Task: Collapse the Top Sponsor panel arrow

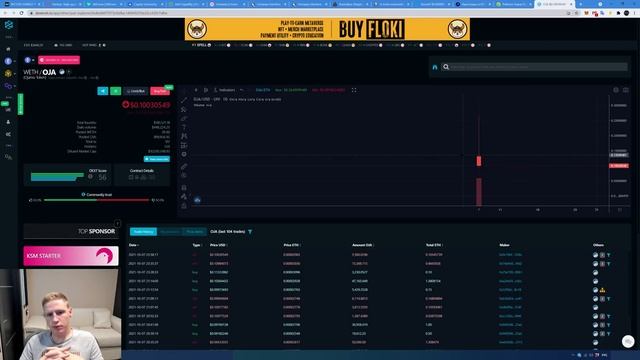Action: pos(118,223)
